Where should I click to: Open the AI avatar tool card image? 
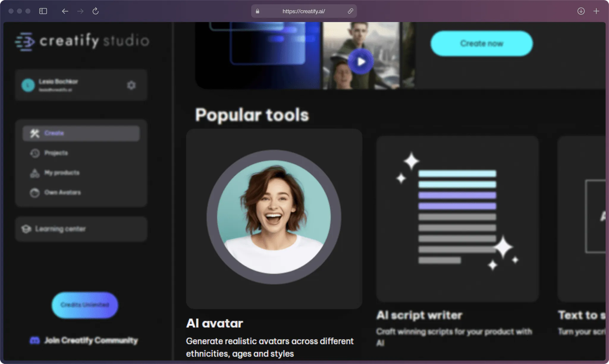click(x=274, y=219)
